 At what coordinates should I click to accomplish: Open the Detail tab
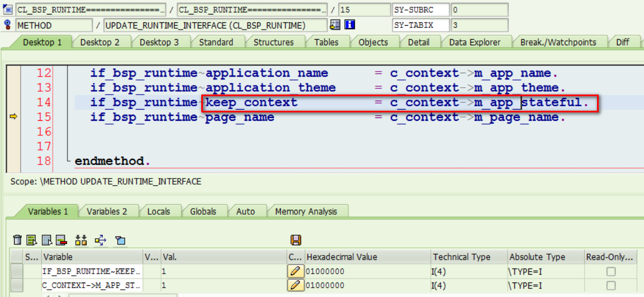point(419,43)
